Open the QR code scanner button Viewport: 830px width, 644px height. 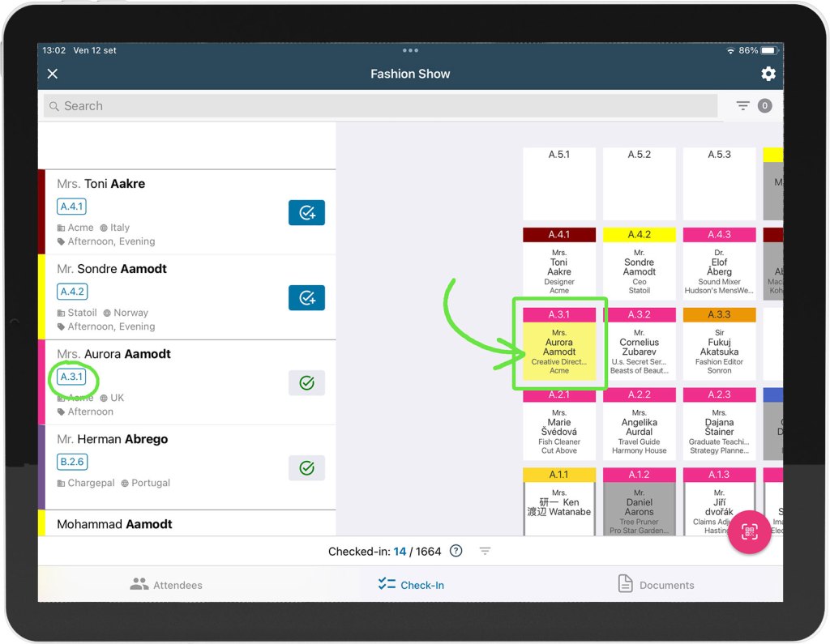pos(749,532)
